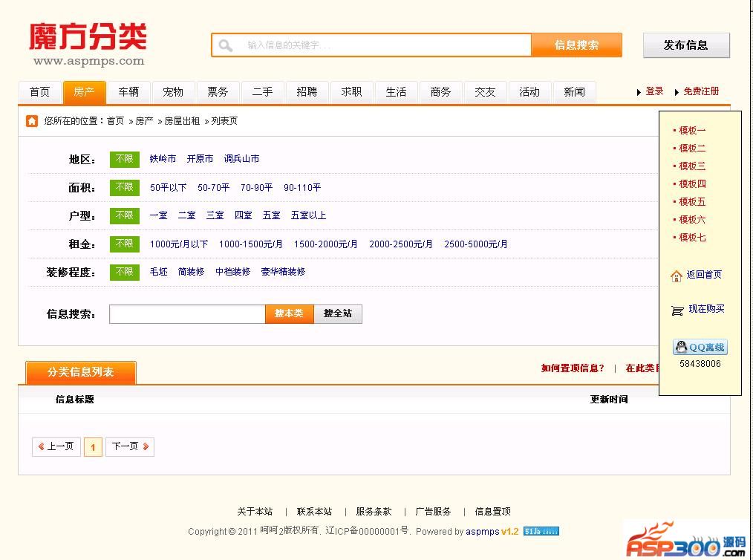Click the magnifier icon in search box
The height and width of the screenshot is (560, 753).
click(225, 45)
